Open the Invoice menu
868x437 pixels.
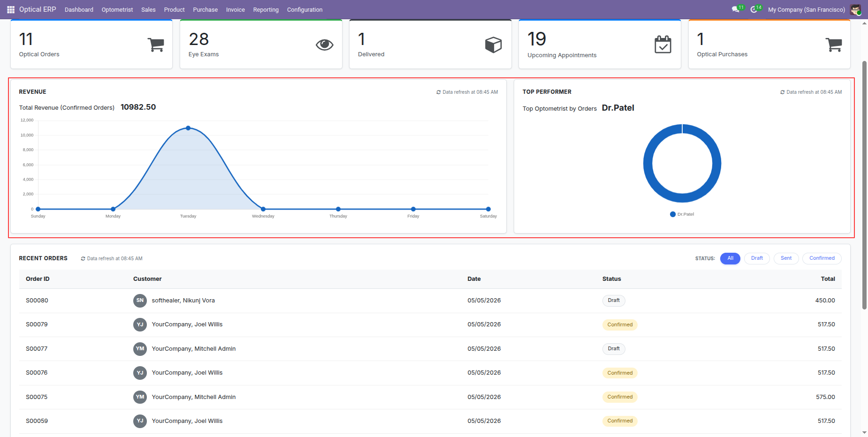[x=235, y=9]
